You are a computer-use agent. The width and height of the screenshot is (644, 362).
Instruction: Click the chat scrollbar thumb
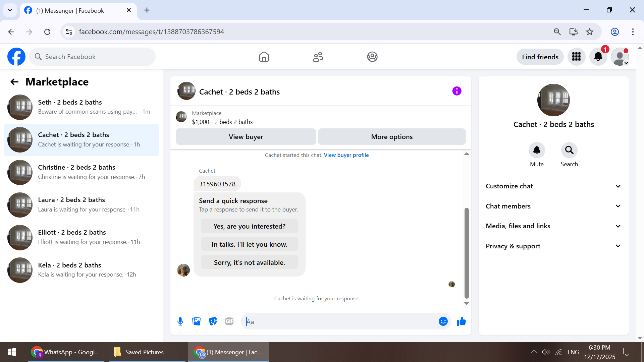coord(467,253)
